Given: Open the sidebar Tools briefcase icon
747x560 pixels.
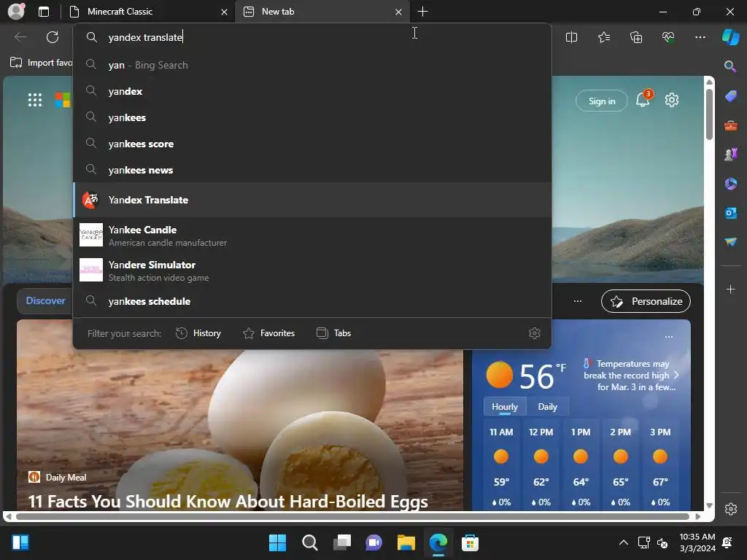Looking at the screenshot, I should (730, 125).
